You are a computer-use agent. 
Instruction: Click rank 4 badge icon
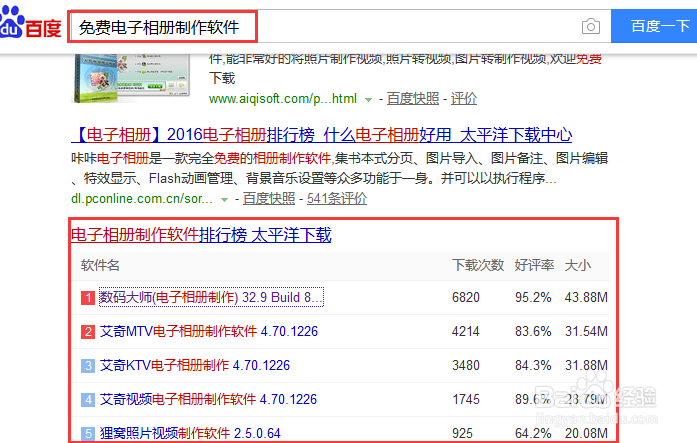(x=88, y=399)
